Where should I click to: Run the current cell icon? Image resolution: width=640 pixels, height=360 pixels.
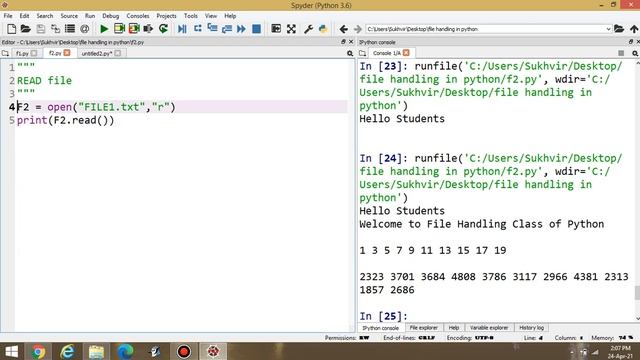click(119, 29)
